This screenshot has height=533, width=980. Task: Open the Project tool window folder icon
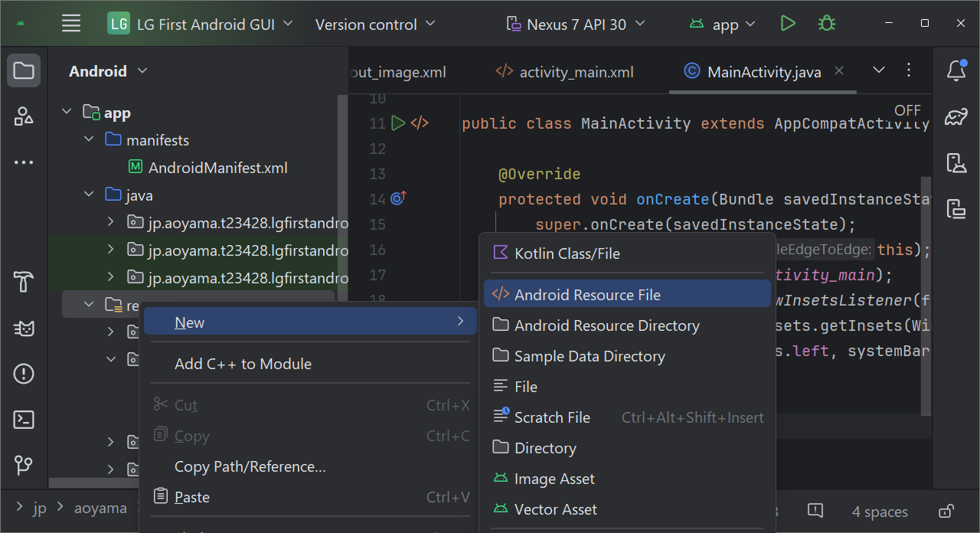24,71
